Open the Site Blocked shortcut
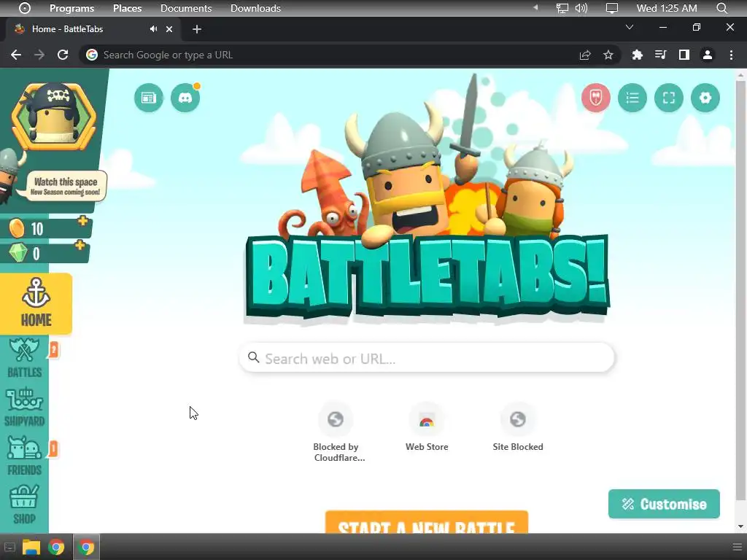The width and height of the screenshot is (747, 560). point(518,427)
